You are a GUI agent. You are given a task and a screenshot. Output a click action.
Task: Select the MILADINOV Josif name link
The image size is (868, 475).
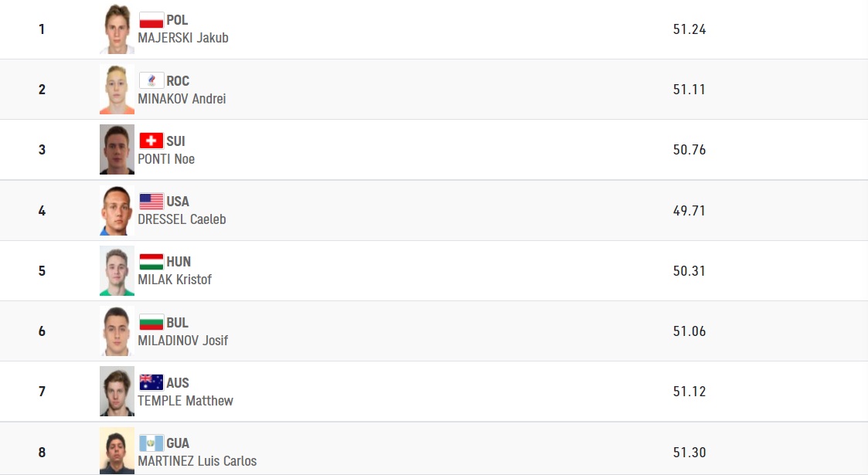point(182,341)
